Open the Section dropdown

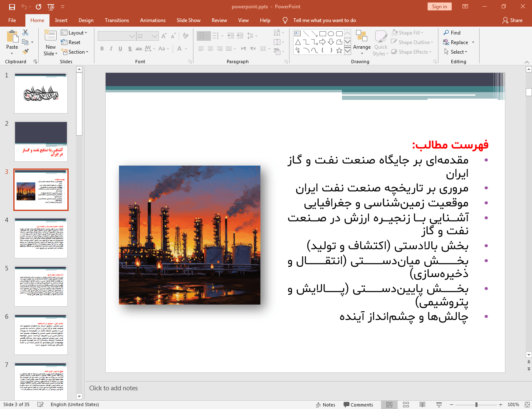[x=75, y=52]
